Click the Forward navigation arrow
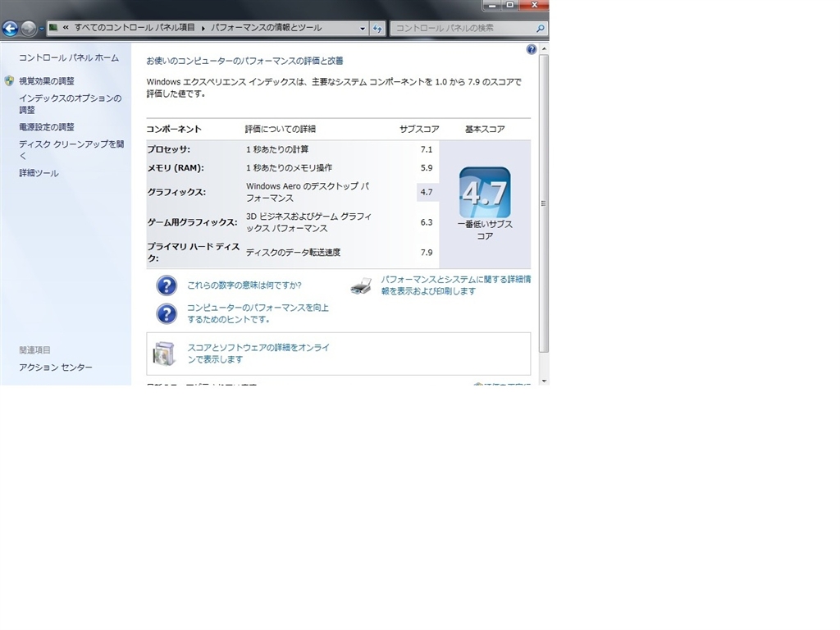 click(29, 28)
